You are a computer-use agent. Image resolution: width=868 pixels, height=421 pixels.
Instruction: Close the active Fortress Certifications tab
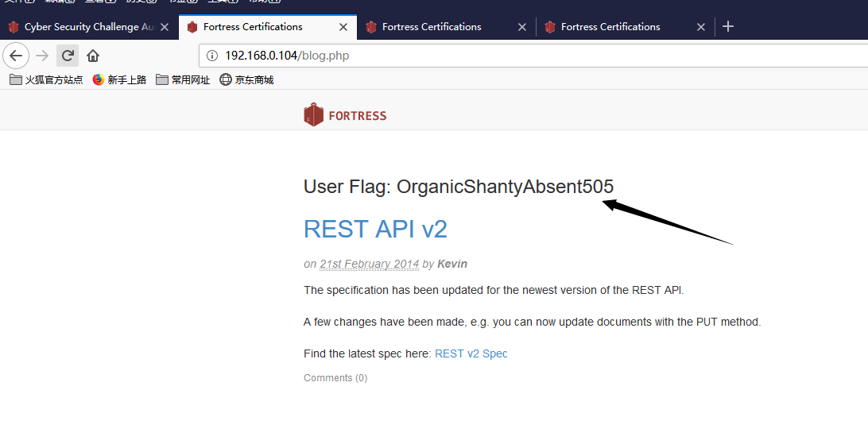pos(343,26)
